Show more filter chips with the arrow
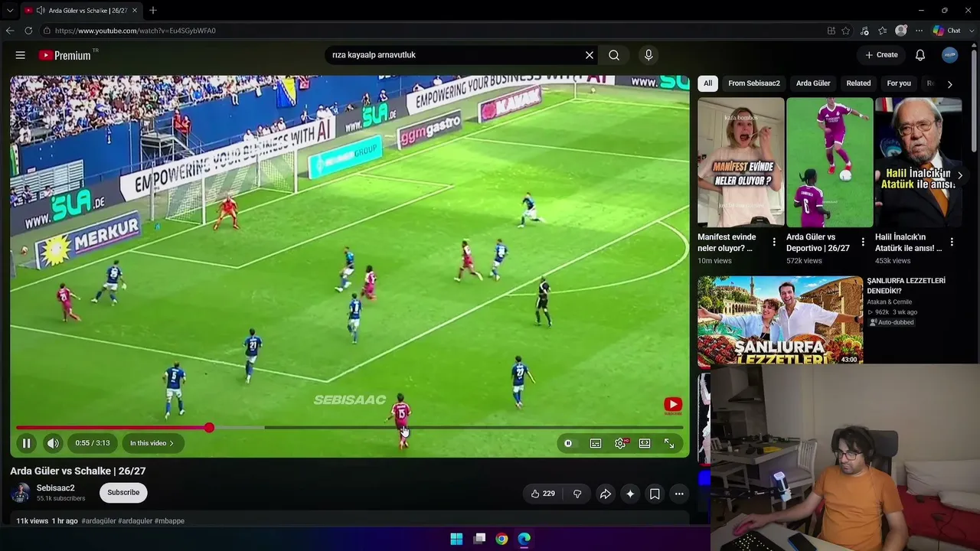 949,83
